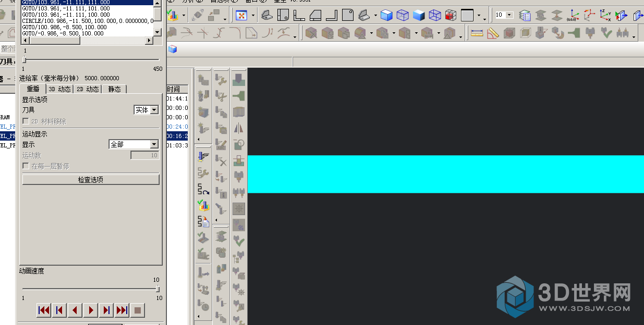Play the tool path forward
Image resolution: width=644 pixels, height=325 pixels.
91,310
